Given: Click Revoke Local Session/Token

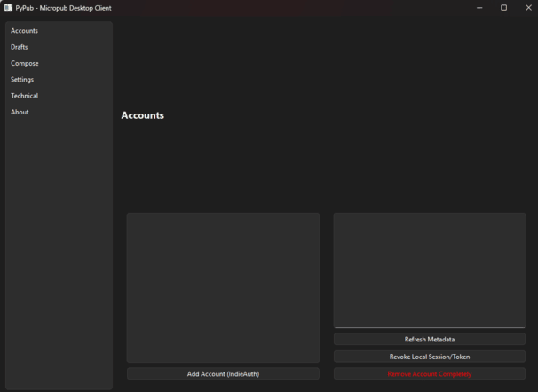Looking at the screenshot, I should click(430, 357).
